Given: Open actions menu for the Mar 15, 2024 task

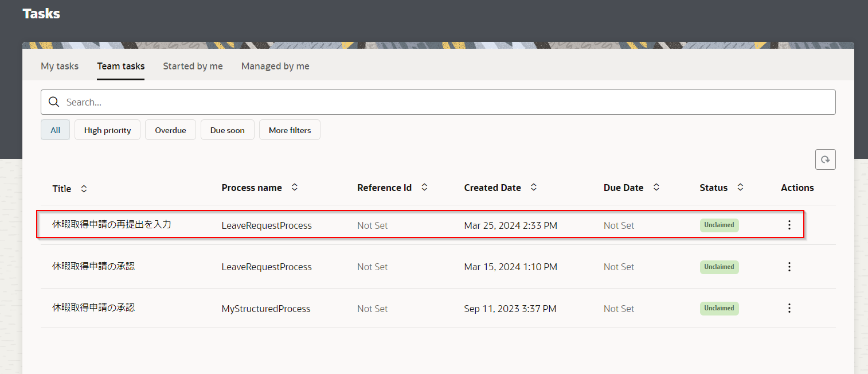Looking at the screenshot, I should [789, 267].
